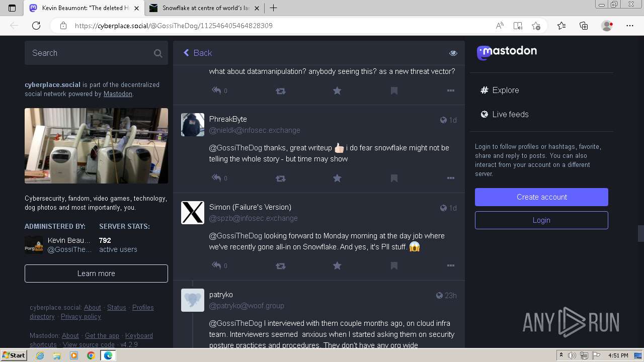This screenshot has width=644, height=362.
Task: Open more menu on Simon's post
Action: [451, 265]
